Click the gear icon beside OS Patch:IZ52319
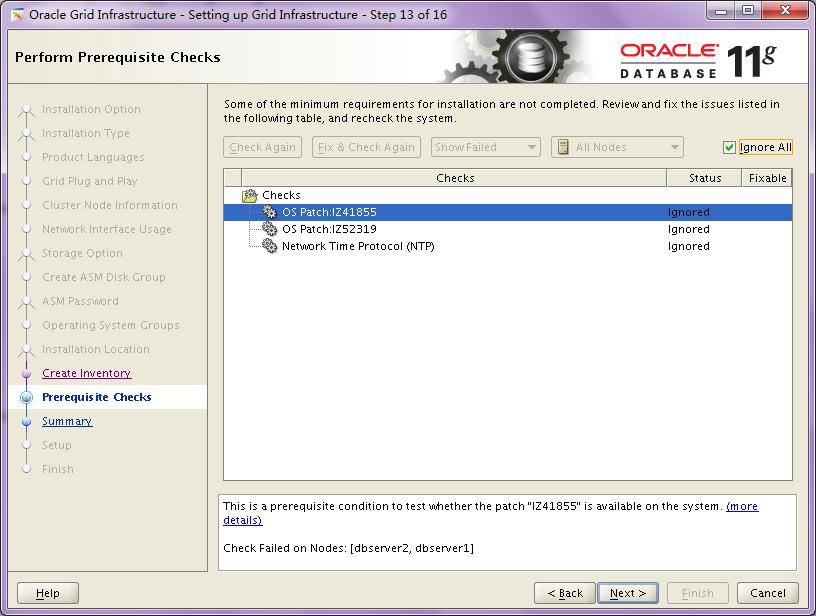The image size is (816, 616). [x=269, y=229]
